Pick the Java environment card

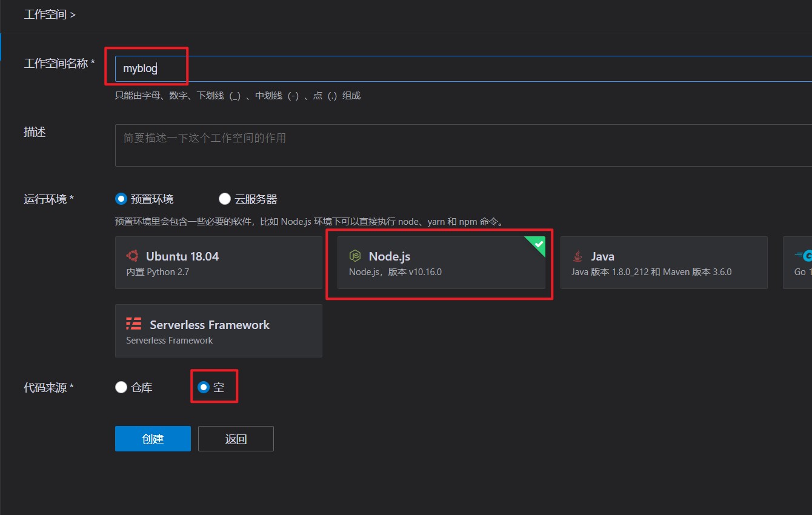(x=664, y=262)
